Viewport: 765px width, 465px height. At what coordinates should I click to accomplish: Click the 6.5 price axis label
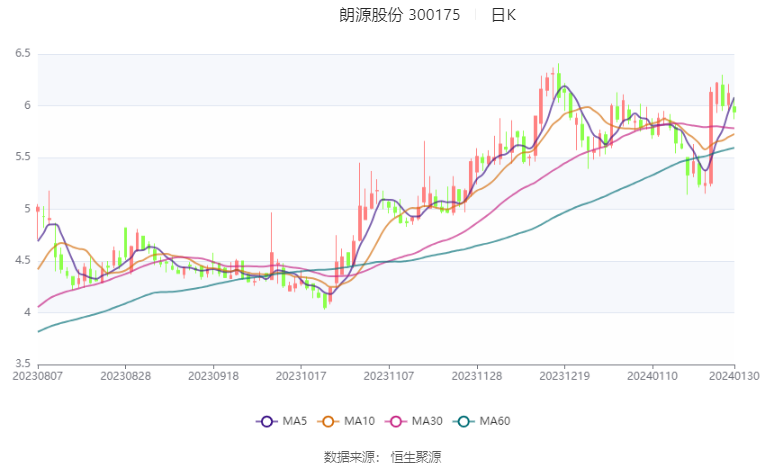tap(23, 53)
